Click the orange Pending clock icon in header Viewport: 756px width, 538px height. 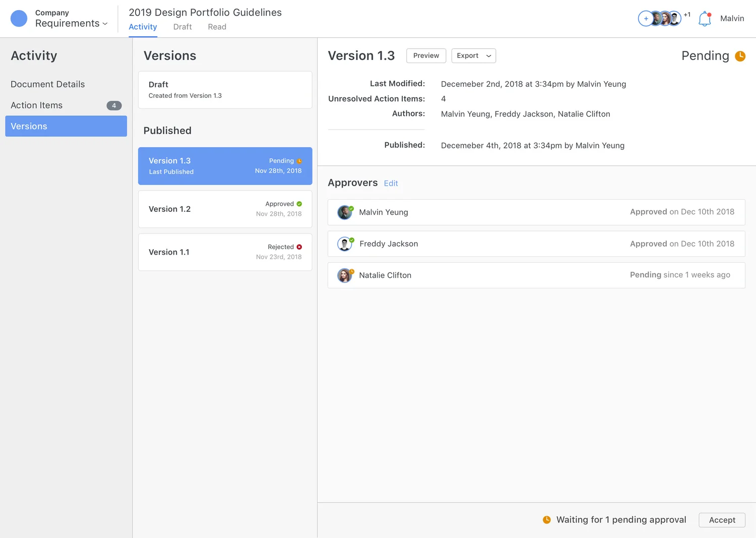tap(740, 56)
